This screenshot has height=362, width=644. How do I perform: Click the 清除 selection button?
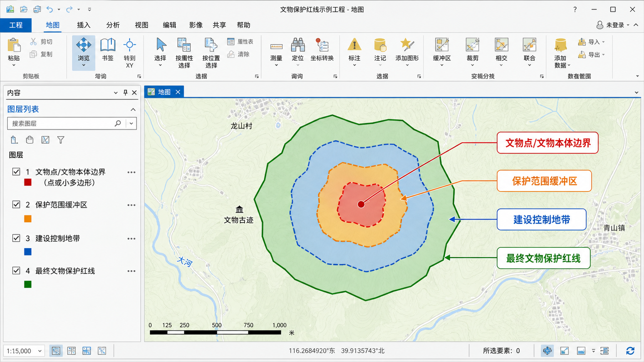[x=238, y=54]
